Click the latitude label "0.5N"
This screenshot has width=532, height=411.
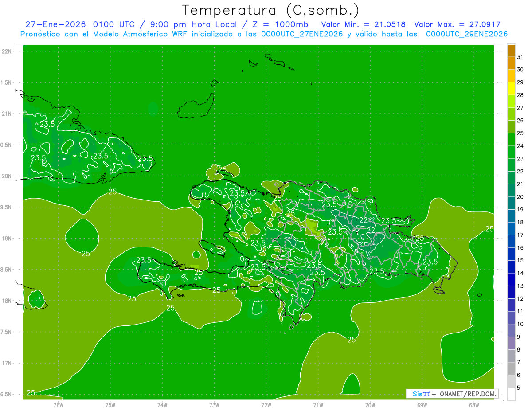point(7,145)
